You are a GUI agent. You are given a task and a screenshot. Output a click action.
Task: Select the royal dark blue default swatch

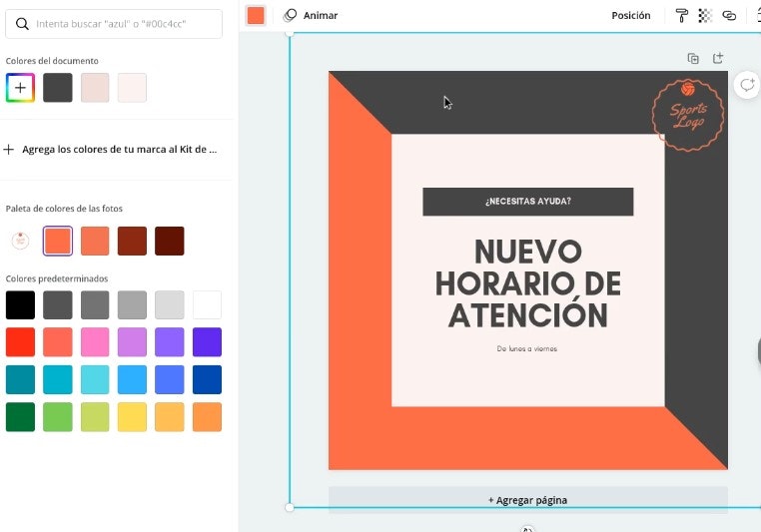point(208,379)
